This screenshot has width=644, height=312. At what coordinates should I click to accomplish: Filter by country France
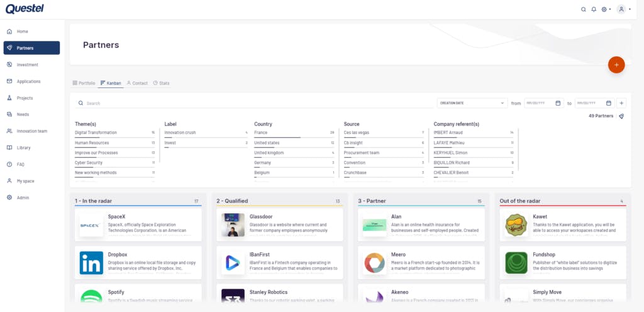(294, 133)
